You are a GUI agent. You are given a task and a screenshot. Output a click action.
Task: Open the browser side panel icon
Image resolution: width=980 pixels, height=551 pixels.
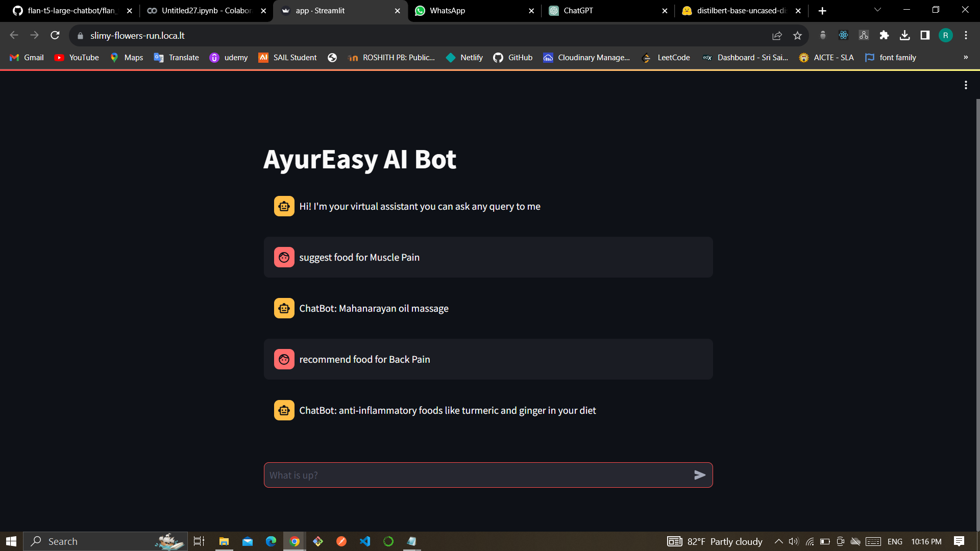coord(925,35)
